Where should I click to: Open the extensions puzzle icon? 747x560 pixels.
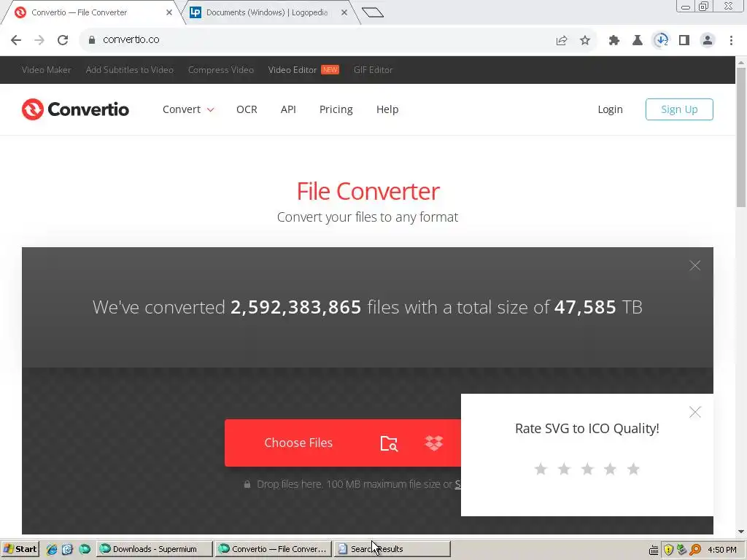[x=614, y=41]
